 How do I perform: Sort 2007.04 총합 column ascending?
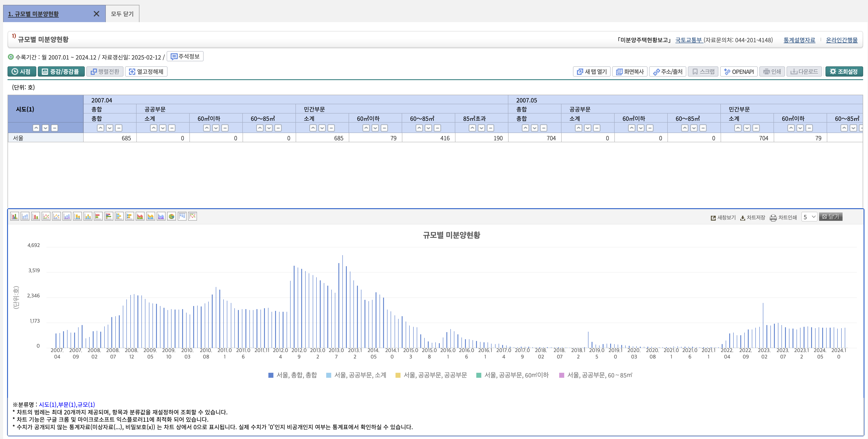(100, 128)
